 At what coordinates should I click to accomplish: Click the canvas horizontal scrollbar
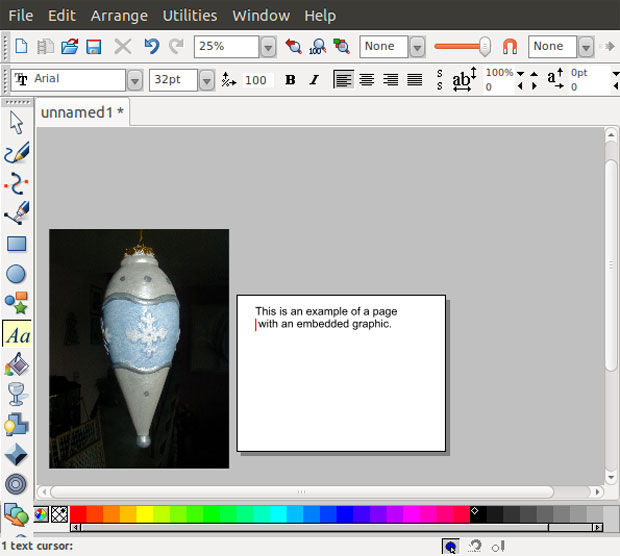(302, 492)
